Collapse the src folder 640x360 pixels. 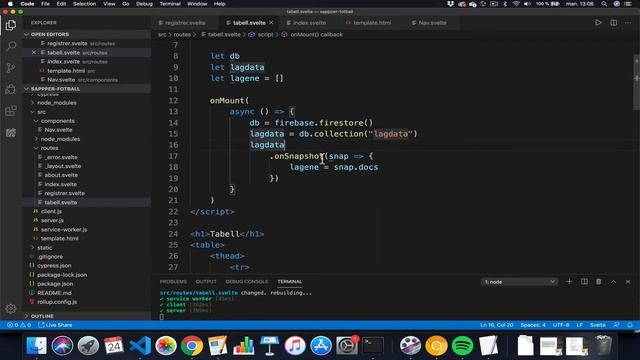point(41,112)
